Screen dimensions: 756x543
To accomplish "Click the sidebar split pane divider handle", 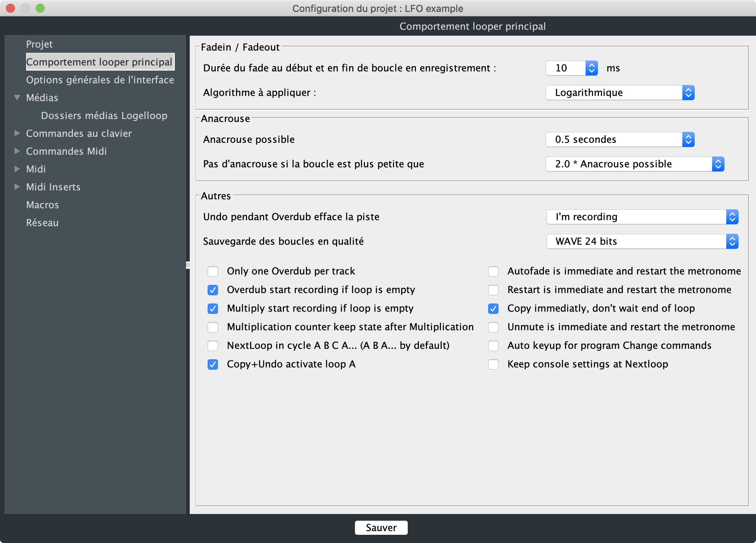I will click(x=188, y=265).
